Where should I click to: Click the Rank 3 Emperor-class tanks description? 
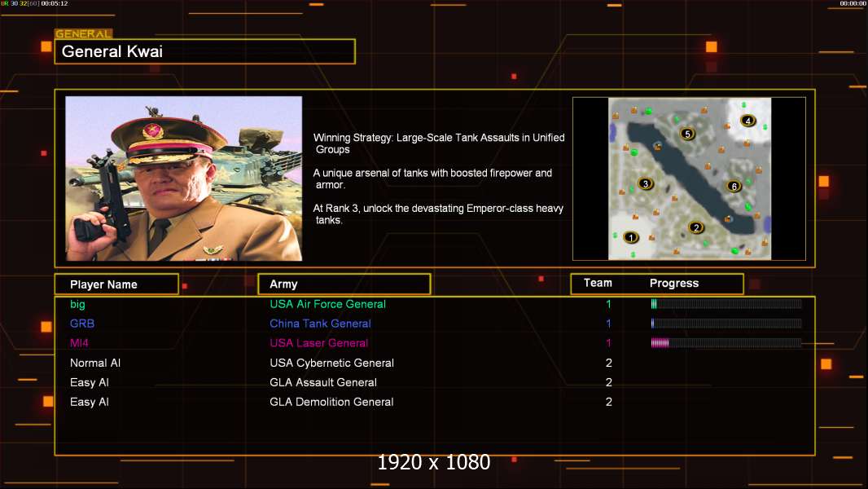tap(438, 214)
